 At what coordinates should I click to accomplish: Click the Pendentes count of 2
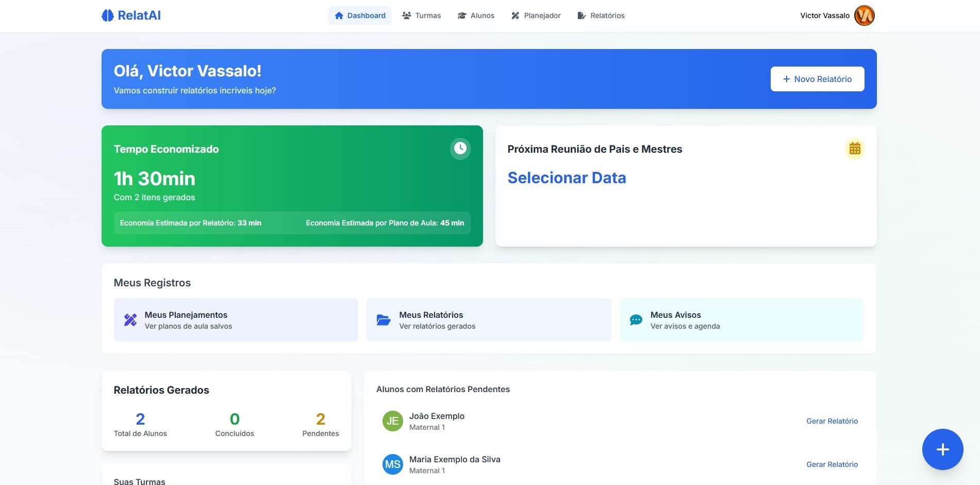[321, 418]
